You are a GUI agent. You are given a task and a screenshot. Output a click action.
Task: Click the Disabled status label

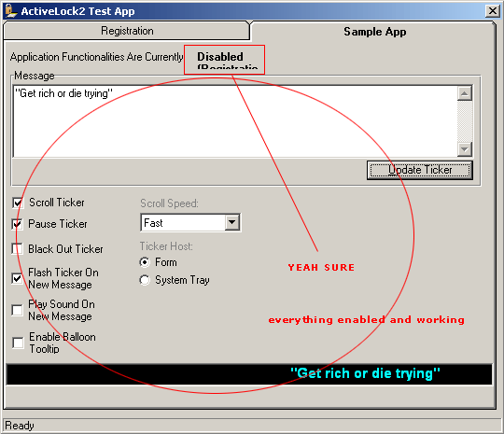coord(220,57)
